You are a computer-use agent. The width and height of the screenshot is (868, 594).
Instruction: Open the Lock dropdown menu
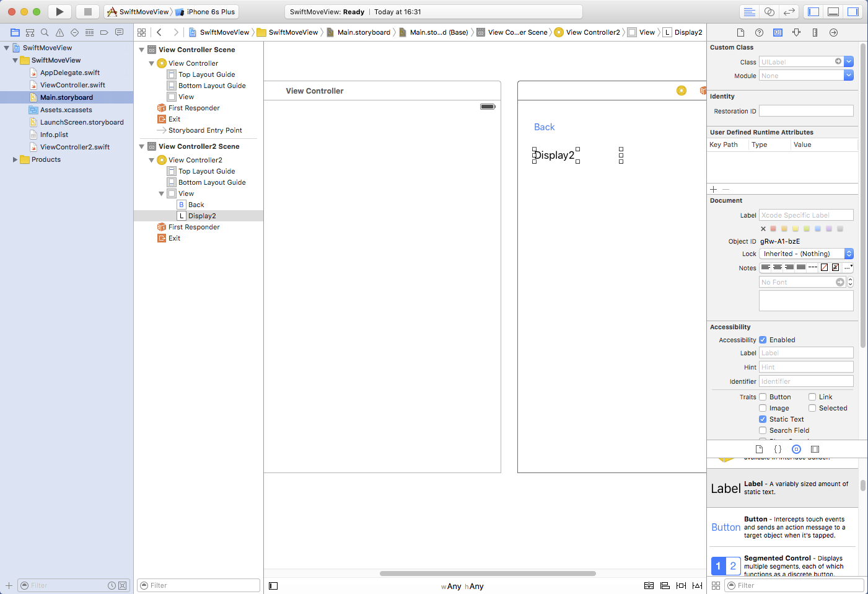[x=806, y=254]
